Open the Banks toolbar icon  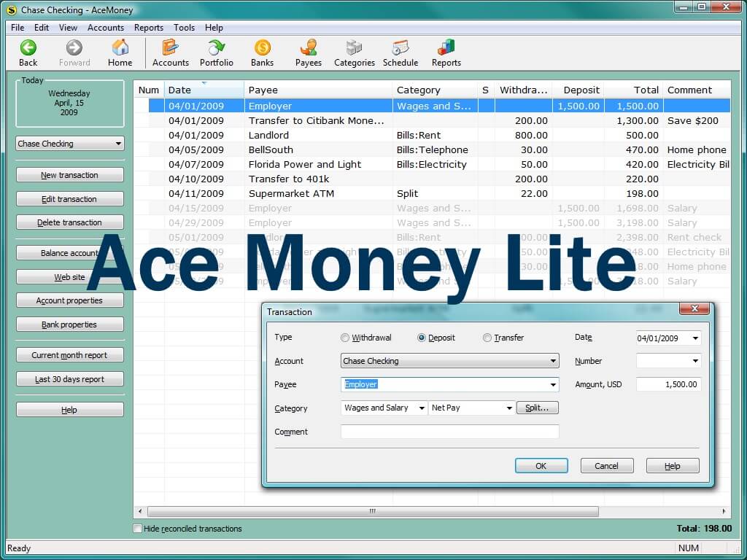262,52
